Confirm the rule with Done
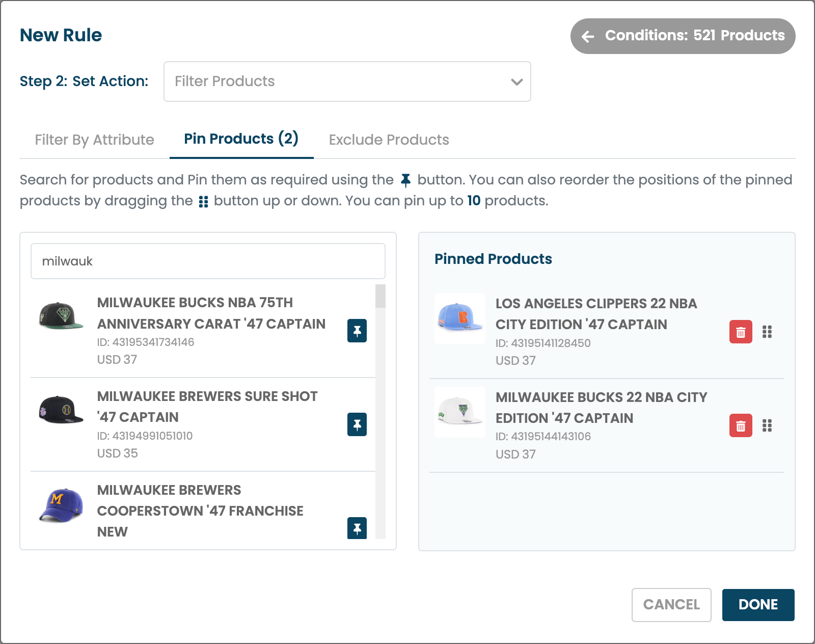This screenshot has width=815, height=644. (758, 605)
